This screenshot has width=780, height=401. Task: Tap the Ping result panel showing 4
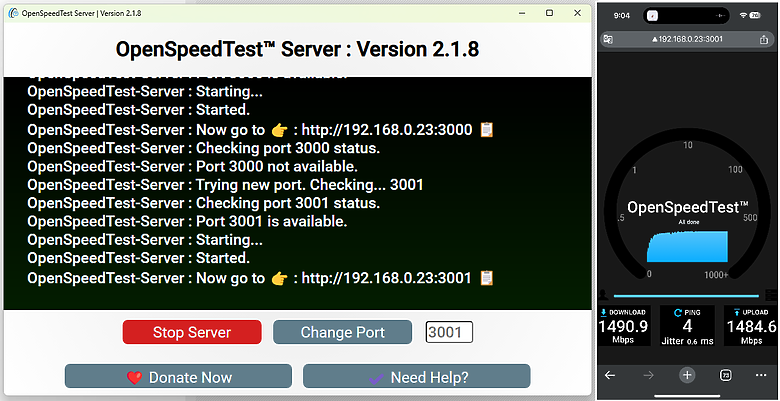[x=687, y=326]
